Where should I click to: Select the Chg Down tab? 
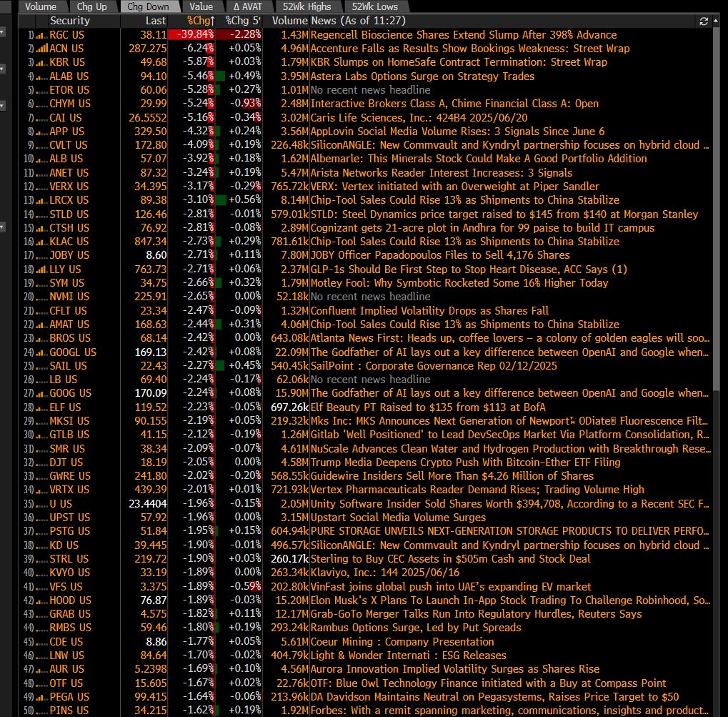pyautogui.click(x=148, y=6)
